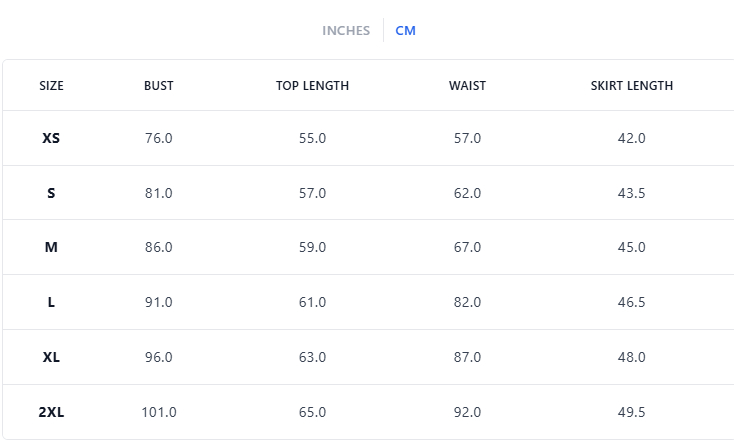The image size is (734, 444).
Task: Click the 2XL skirt length value 49.5
Action: tap(631, 412)
